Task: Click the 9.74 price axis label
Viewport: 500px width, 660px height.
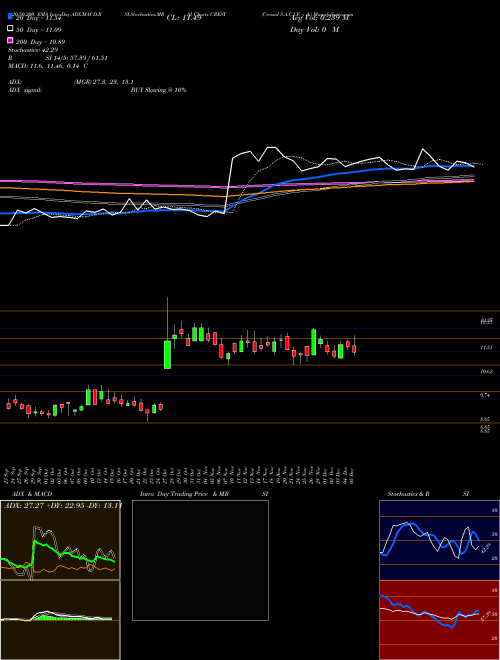Action: pyautogui.click(x=487, y=395)
